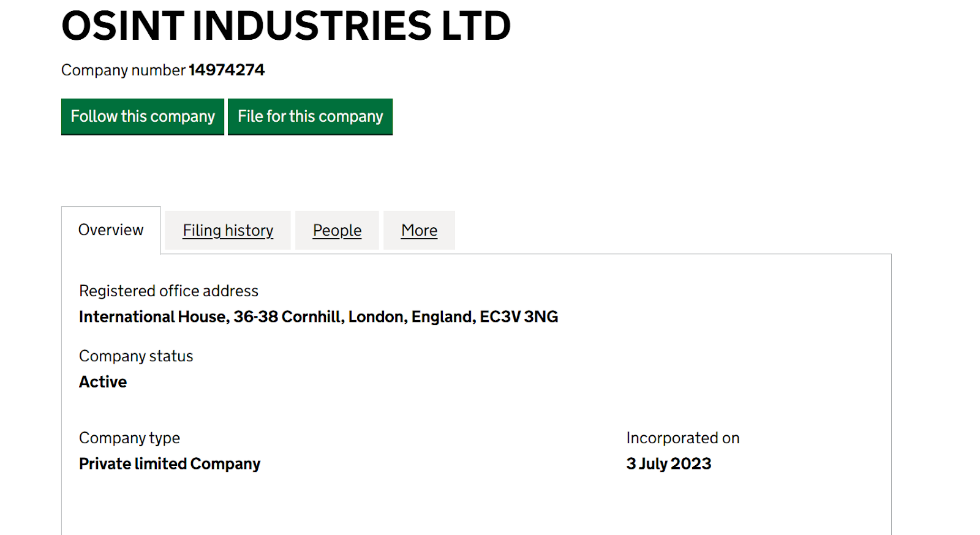Viewport: 980px width, 535px height.
Task: Click the Private limited Company text
Action: [x=170, y=464]
